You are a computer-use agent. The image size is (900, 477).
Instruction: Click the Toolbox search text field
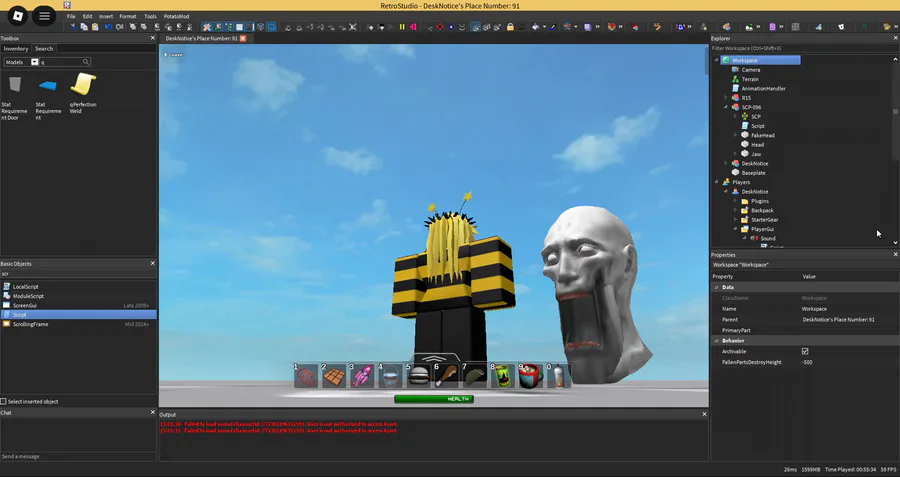[x=61, y=62]
